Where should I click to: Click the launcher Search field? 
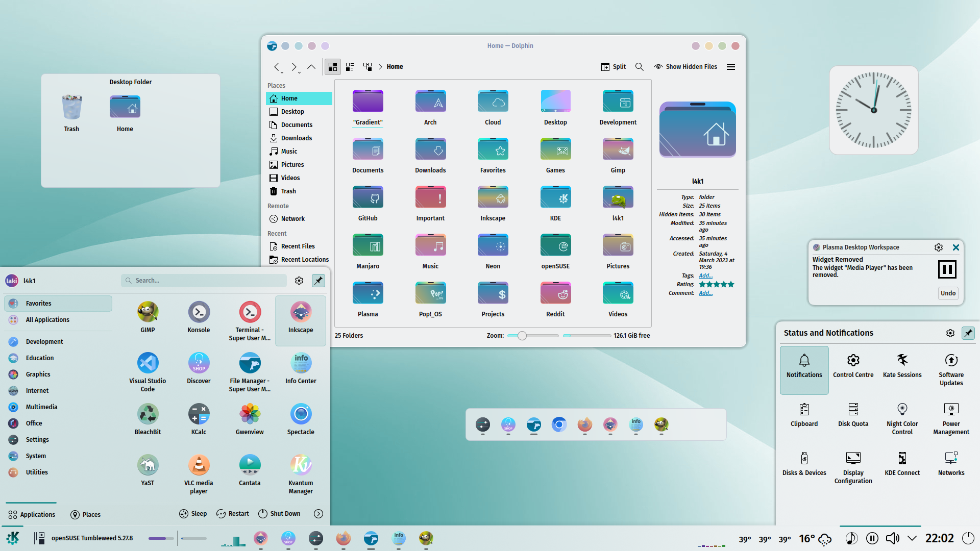click(x=204, y=281)
